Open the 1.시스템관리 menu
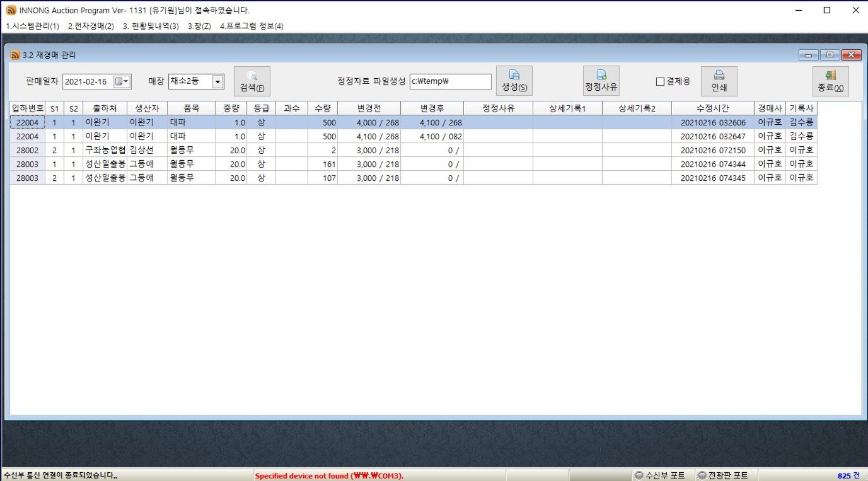Viewport: 868px width, 481px height. coord(32,26)
